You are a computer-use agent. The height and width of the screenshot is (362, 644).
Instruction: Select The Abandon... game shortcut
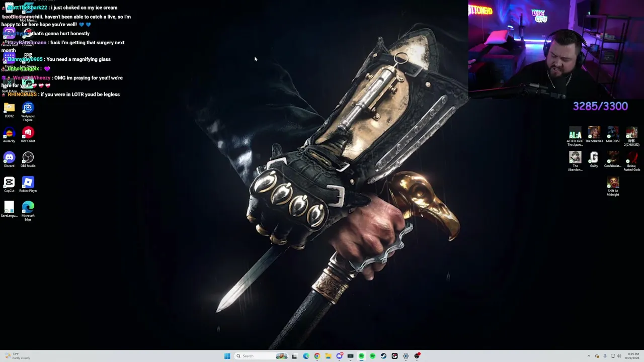(x=575, y=161)
